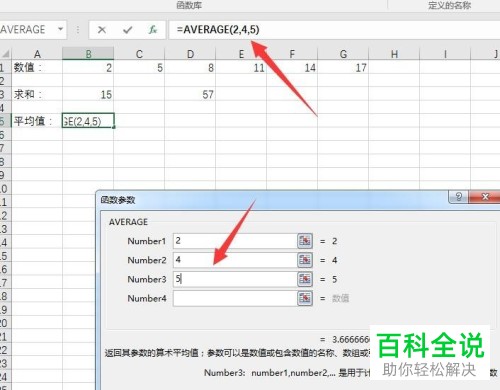Cancel formula entry with the X icon
Viewport: 500px width, 390px height.
[102, 30]
